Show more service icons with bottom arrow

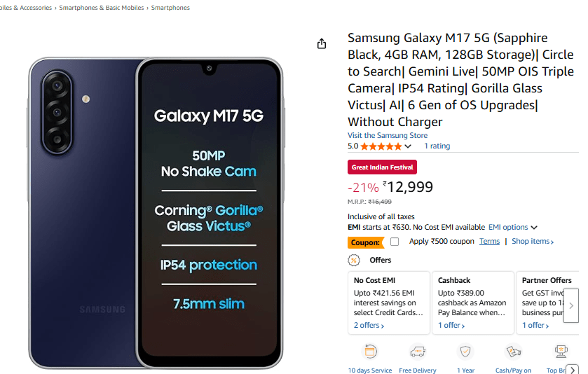click(x=573, y=370)
